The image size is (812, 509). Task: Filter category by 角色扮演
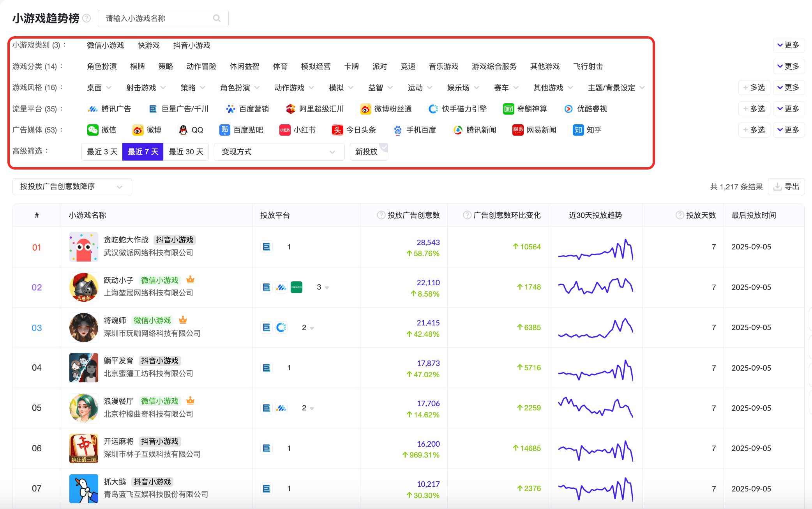click(x=102, y=67)
